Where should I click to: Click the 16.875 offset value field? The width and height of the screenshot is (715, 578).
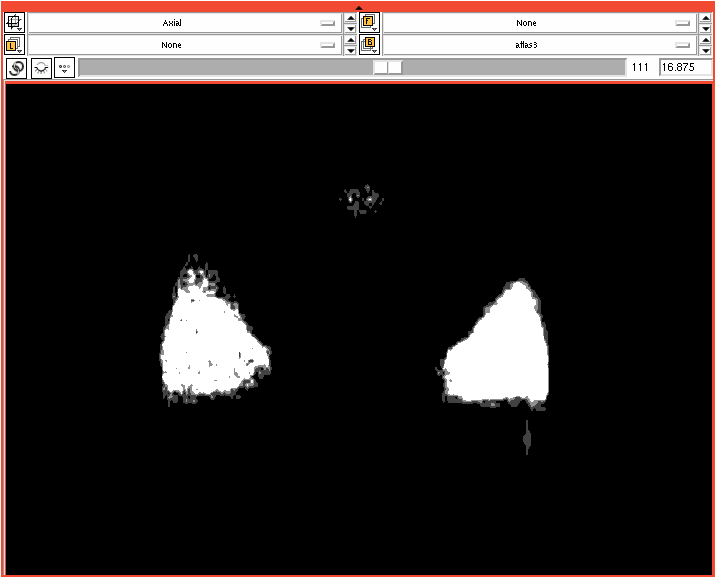click(685, 67)
